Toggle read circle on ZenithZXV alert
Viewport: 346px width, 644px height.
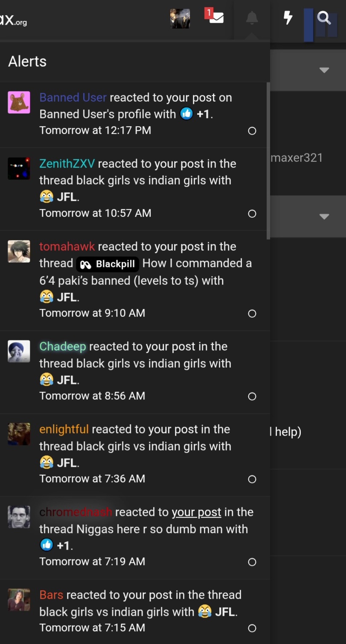(x=252, y=214)
